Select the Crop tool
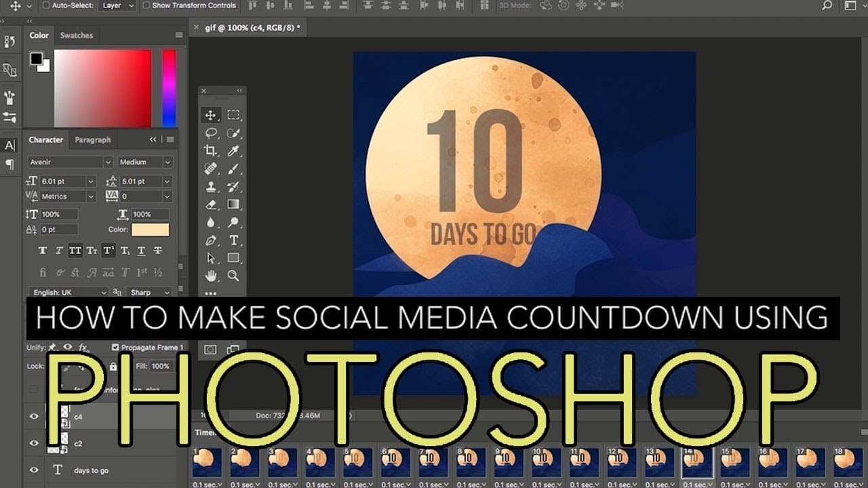The width and height of the screenshot is (868, 488). tap(211, 150)
